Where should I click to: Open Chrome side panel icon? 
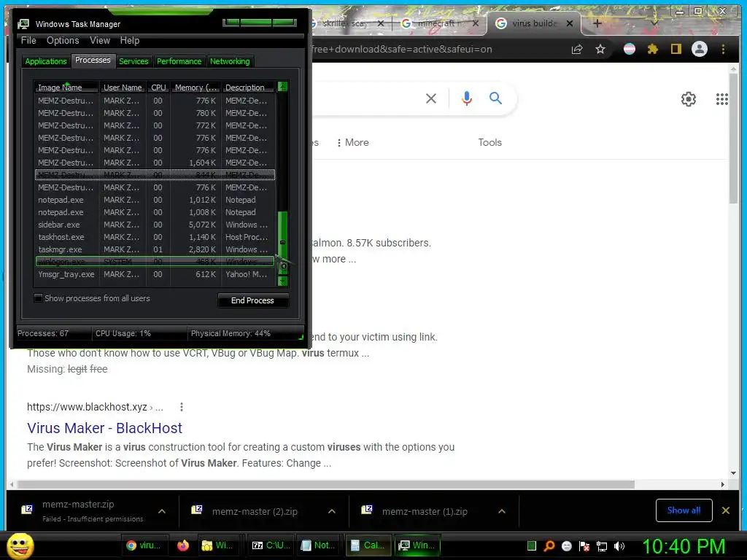tap(676, 49)
